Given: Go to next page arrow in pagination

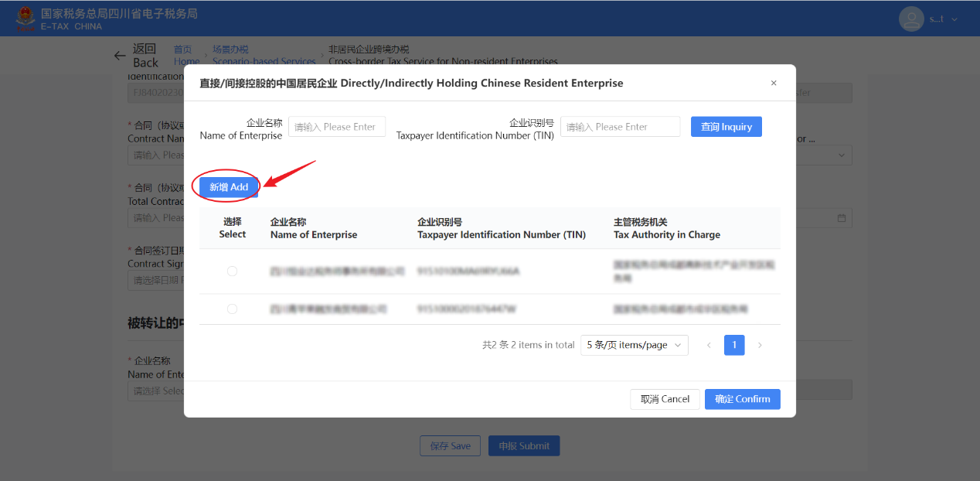Looking at the screenshot, I should coord(760,345).
